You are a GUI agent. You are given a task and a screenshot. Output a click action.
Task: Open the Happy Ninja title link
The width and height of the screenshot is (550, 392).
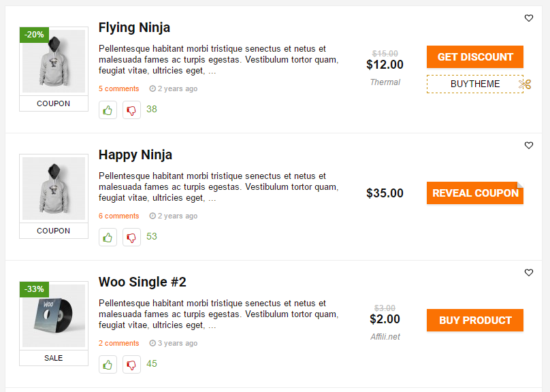click(x=135, y=155)
